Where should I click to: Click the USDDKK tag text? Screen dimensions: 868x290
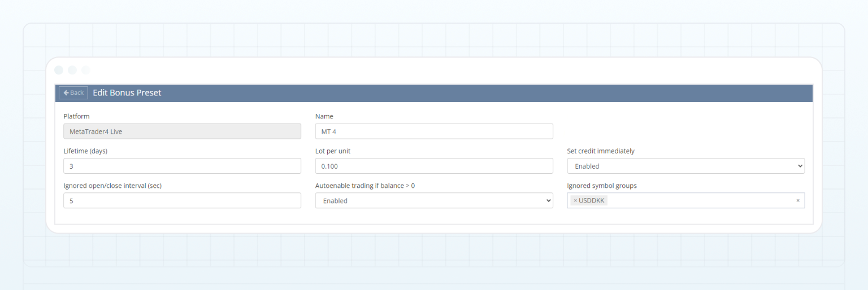(592, 201)
